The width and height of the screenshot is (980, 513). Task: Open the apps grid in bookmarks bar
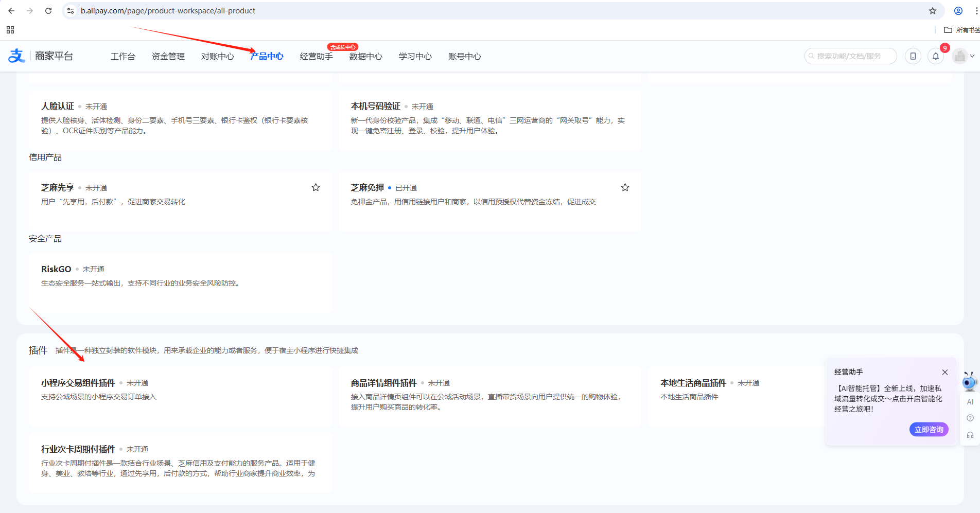click(x=10, y=30)
